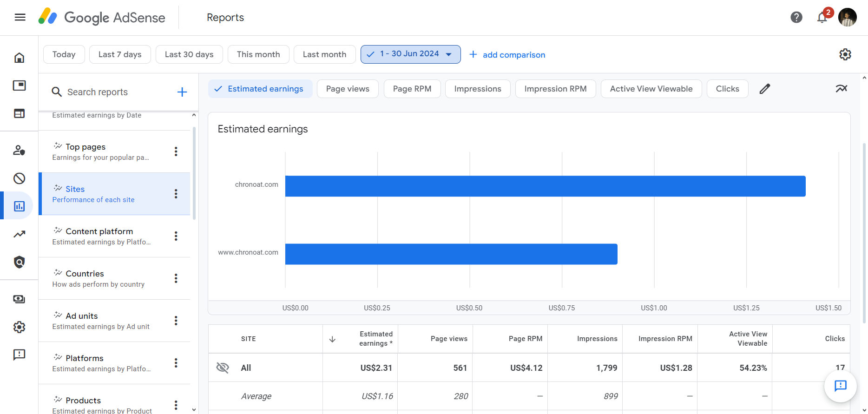Viewport: 868px width, 414px height.
Task: Click the www.chronoat.com earnings bar
Action: 451,254
